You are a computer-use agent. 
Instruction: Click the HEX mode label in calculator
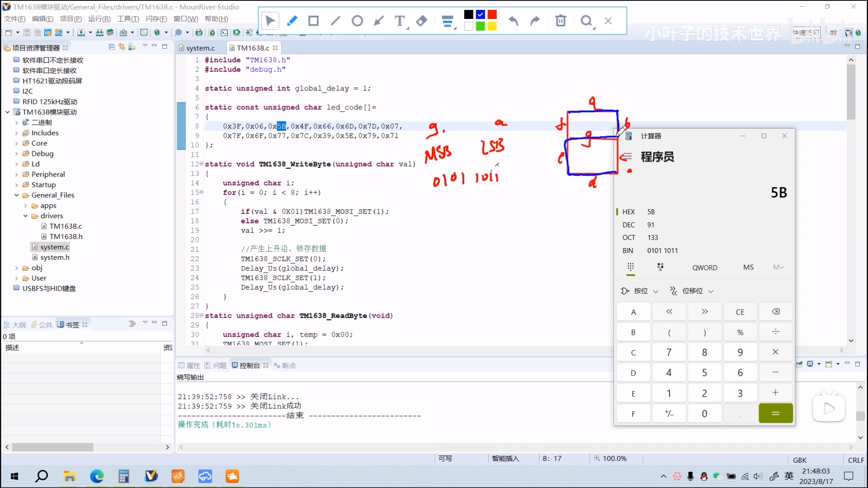coord(629,211)
